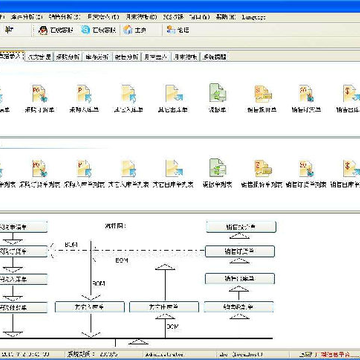
Task: Open sales order (SO) list icon, lower row
Action: [x=307, y=168]
